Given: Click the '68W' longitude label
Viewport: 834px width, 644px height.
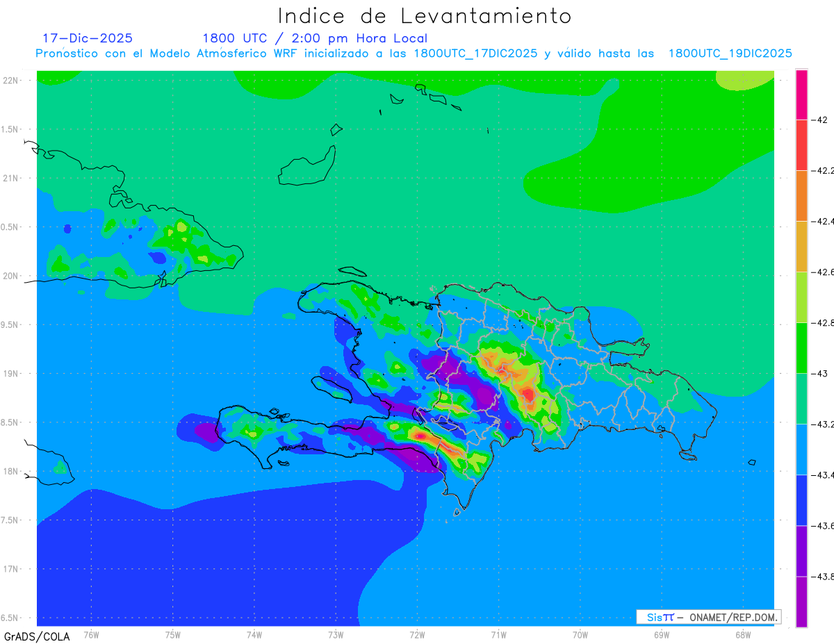Looking at the screenshot, I should pyautogui.click(x=742, y=634).
